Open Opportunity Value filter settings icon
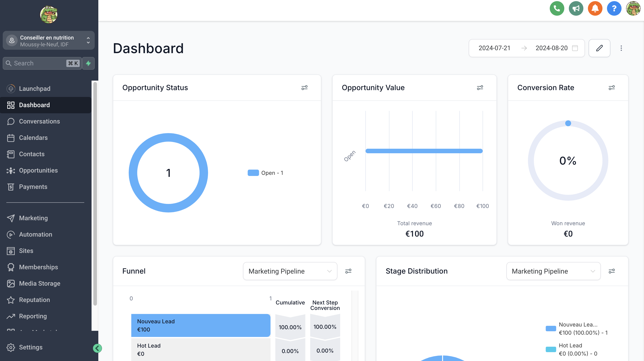The image size is (644, 361). (x=480, y=88)
